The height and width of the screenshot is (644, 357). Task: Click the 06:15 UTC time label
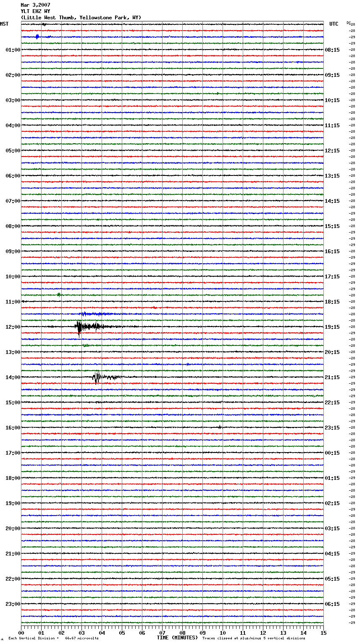tap(332, 604)
